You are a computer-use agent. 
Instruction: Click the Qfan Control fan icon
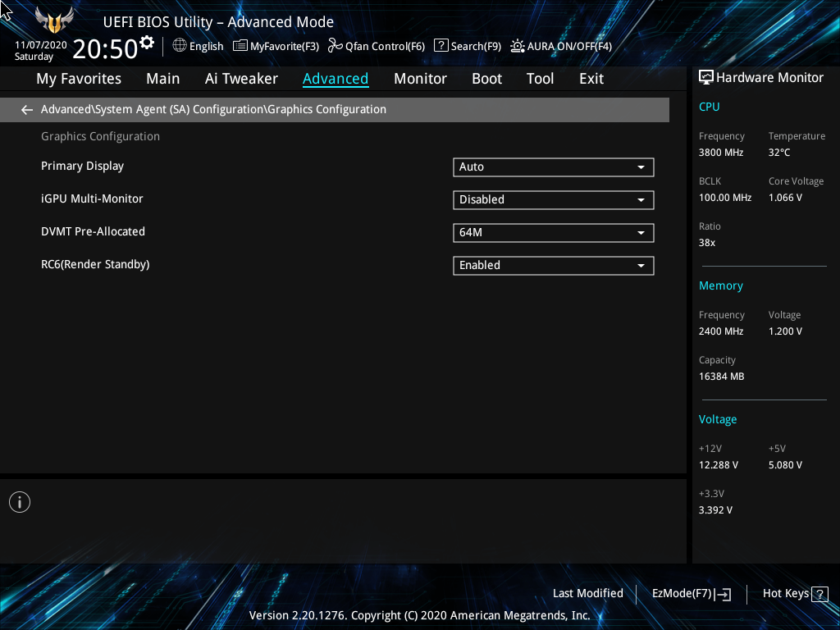(335, 46)
